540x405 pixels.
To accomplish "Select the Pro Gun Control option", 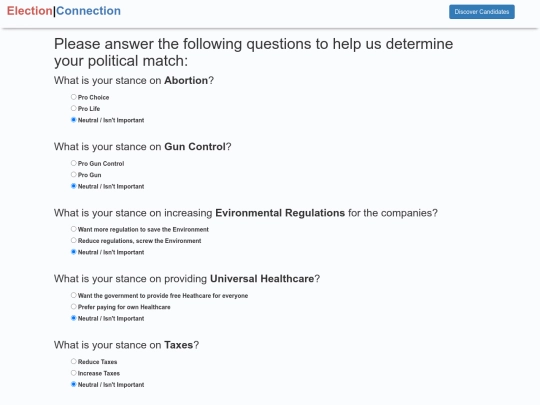I will tap(73, 163).
